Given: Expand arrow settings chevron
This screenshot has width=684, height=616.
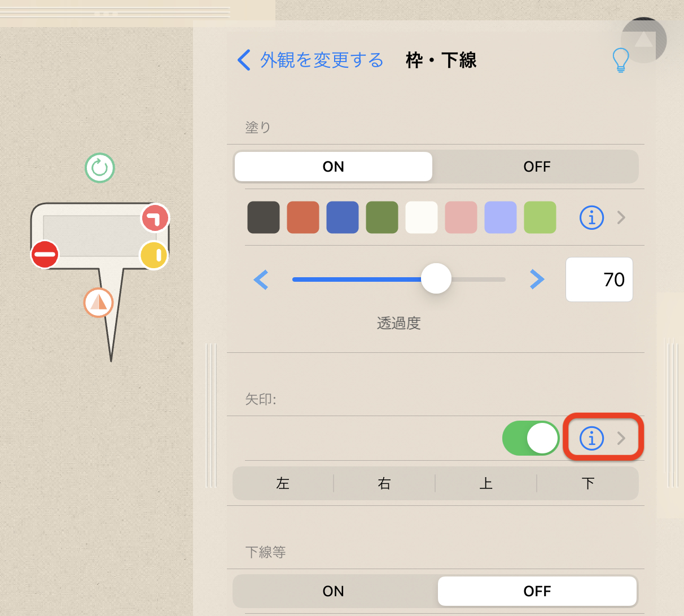Looking at the screenshot, I should [621, 438].
